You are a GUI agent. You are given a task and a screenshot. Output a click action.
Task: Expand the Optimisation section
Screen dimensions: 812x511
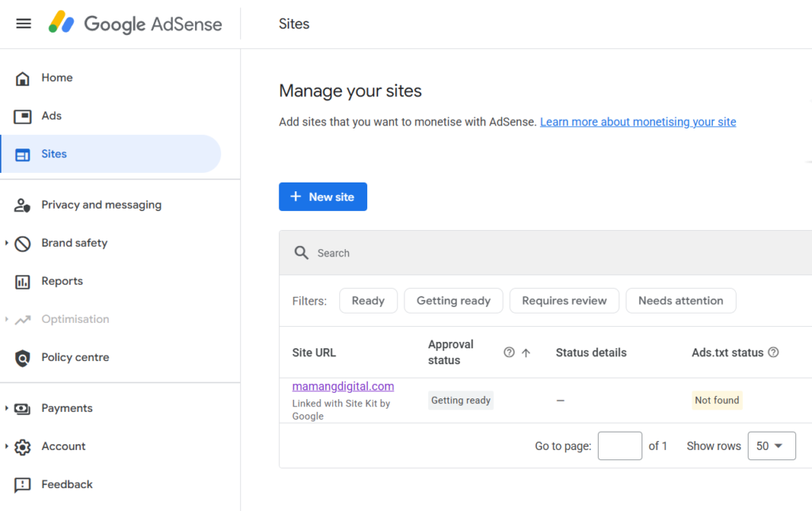[x=6, y=319]
